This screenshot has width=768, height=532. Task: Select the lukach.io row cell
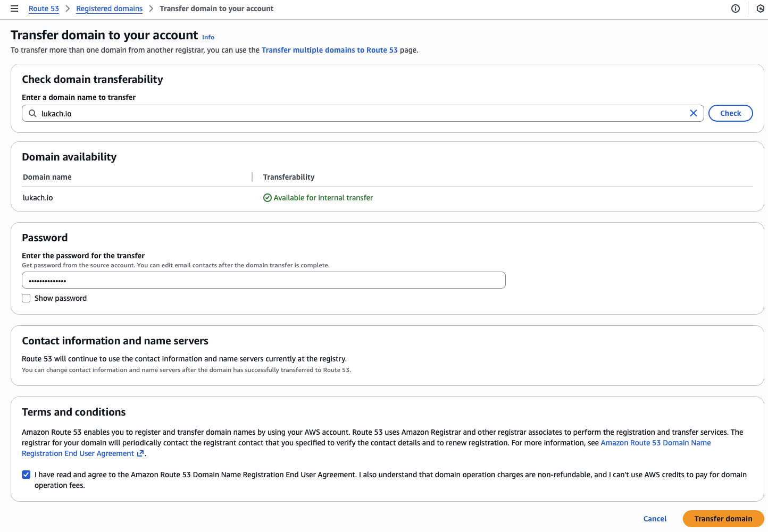(x=38, y=198)
